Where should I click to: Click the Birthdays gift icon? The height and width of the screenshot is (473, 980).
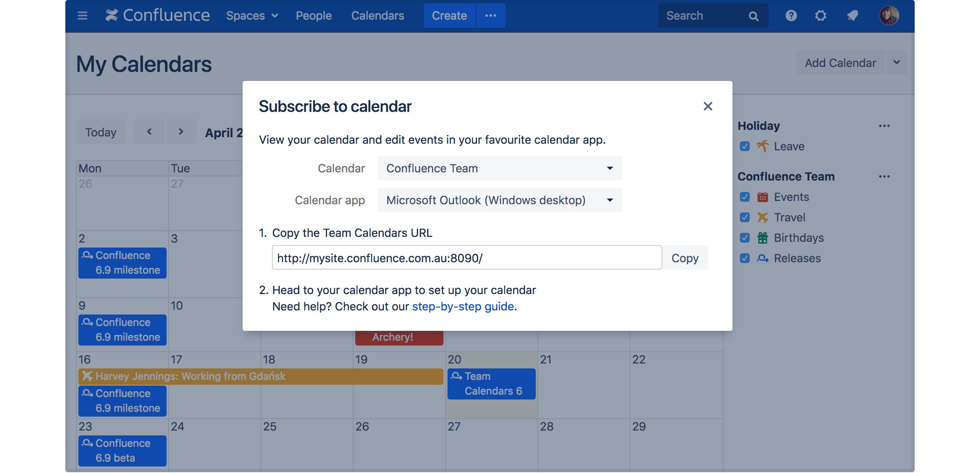coord(763,237)
